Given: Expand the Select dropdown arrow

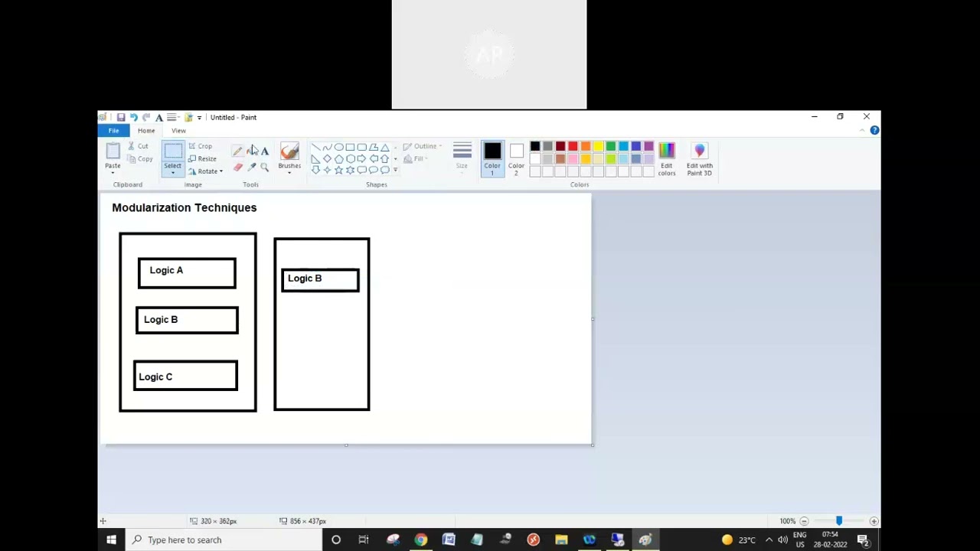Looking at the screenshot, I should pos(172,173).
